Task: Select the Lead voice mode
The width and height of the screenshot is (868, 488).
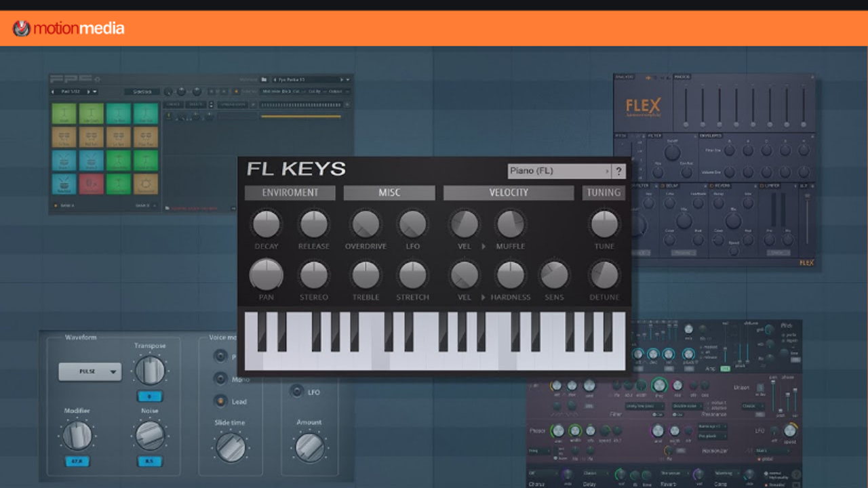Action: pyautogui.click(x=220, y=401)
